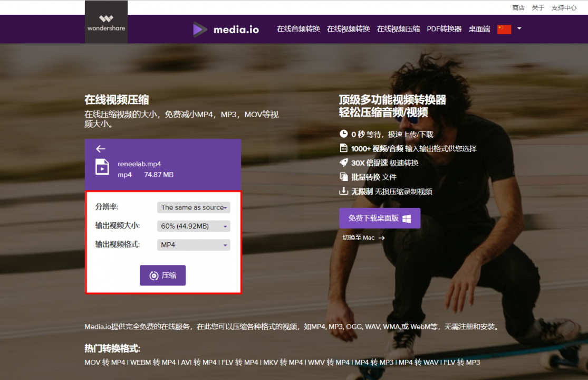The image size is (588, 380).
Task: Click the 输出视频大小 label
Action: pyautogui.click(x=118, y=225)
